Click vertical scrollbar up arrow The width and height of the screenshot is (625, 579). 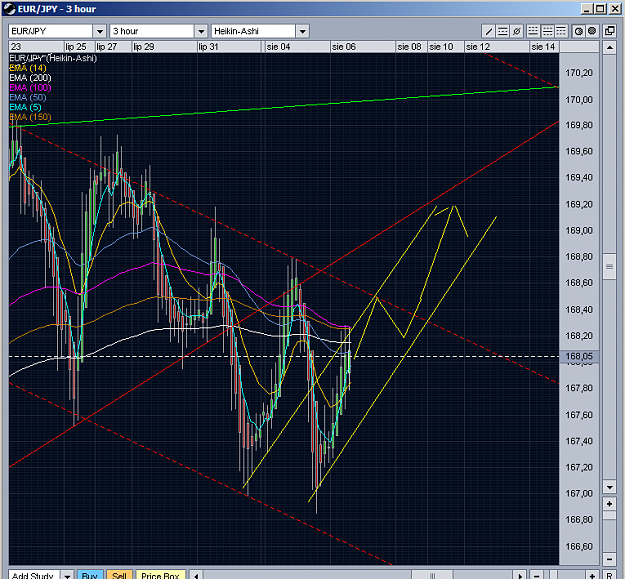pos(609,48)
